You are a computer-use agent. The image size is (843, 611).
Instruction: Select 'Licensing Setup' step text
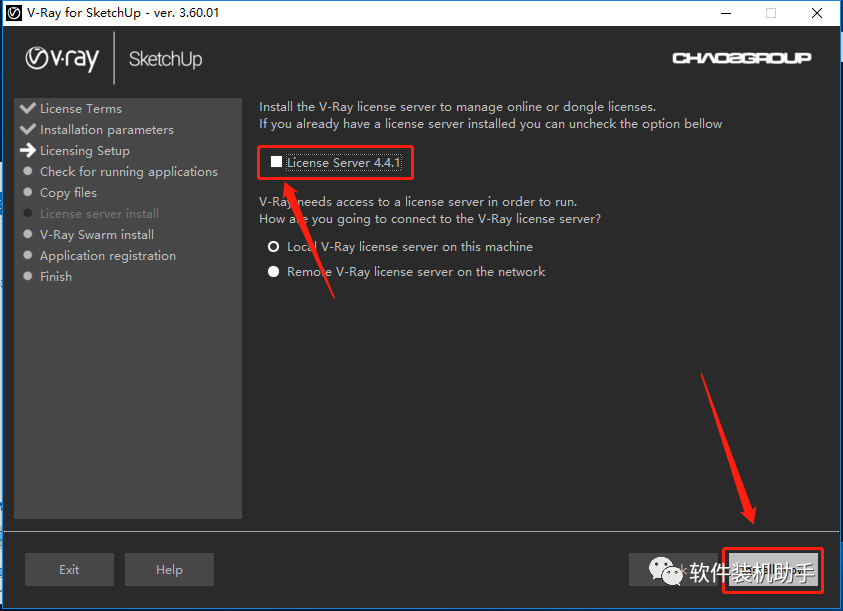pyautogui.click(x=85, y=151)
